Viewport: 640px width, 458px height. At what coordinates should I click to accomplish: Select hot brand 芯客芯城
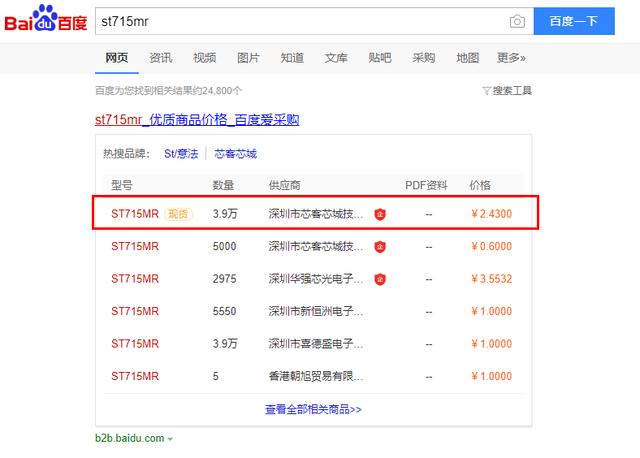pyautogui.click(x=236, y=153)
